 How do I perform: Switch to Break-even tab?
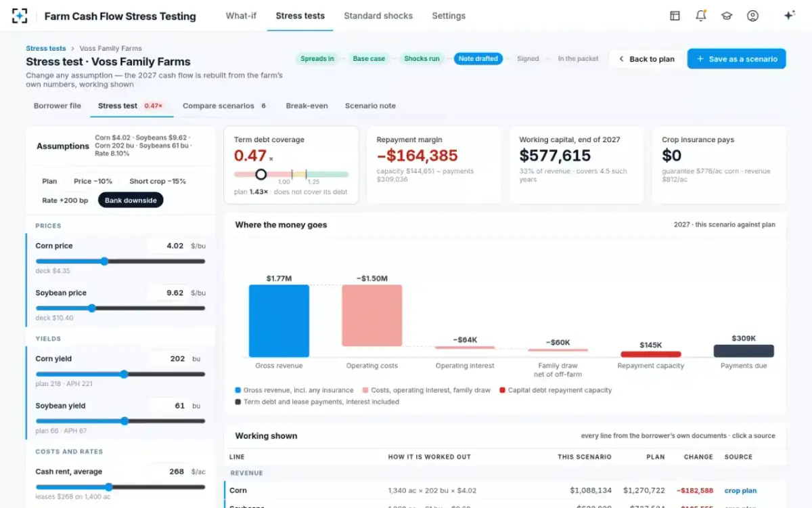pyautogui.click(x=307, y=106)
